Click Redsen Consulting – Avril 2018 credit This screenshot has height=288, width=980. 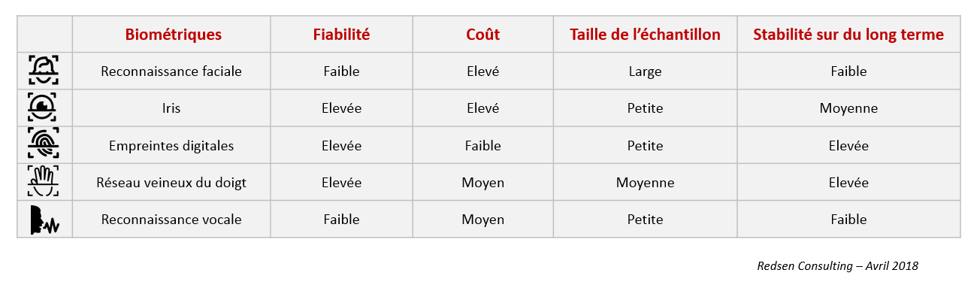(x=837, y=265)
